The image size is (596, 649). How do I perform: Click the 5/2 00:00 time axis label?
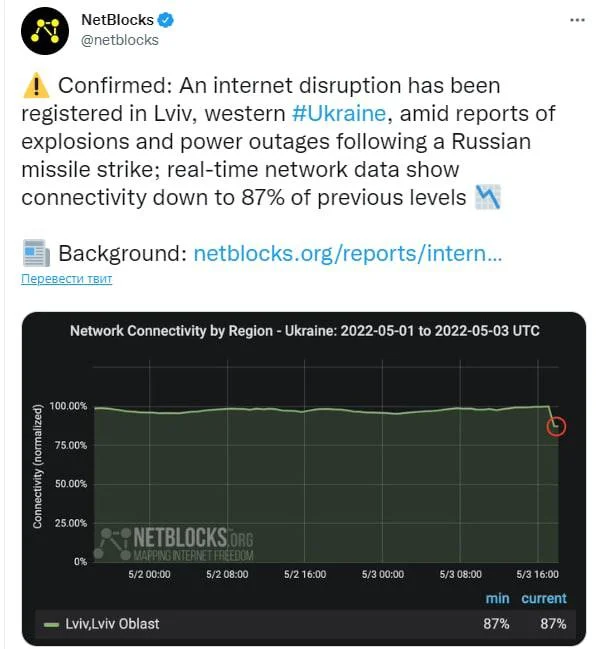149,574
